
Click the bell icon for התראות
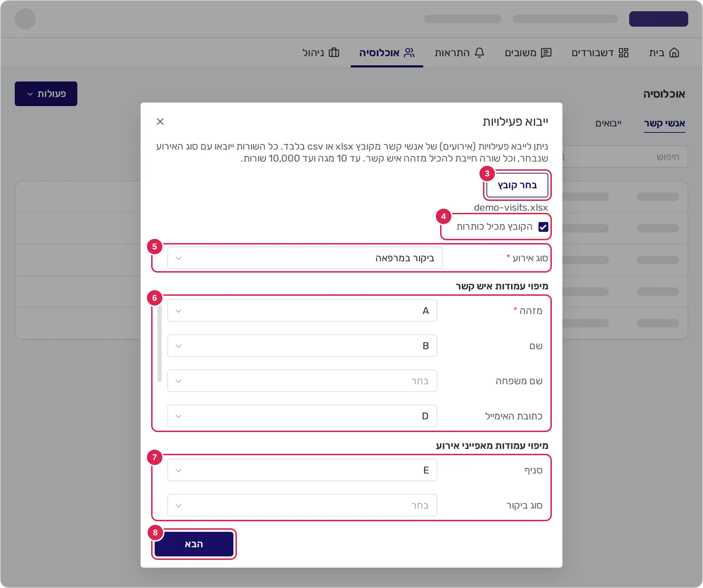pos(479,53)
